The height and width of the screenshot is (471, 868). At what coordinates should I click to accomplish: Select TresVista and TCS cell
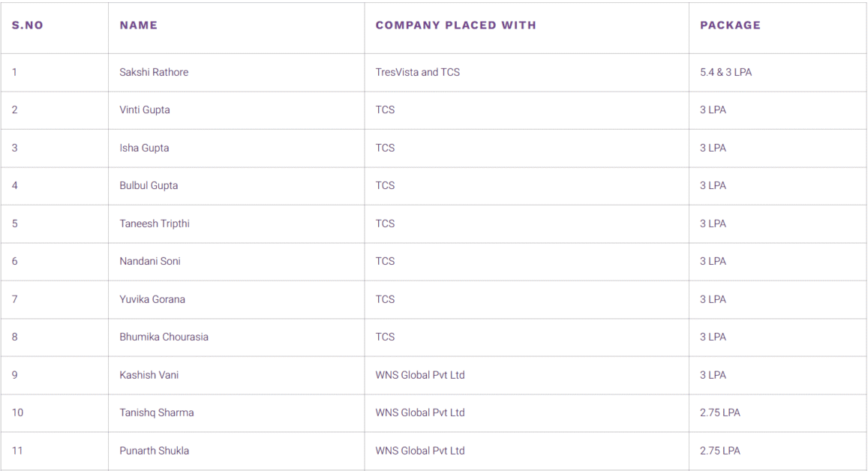(x=417, y=72)
